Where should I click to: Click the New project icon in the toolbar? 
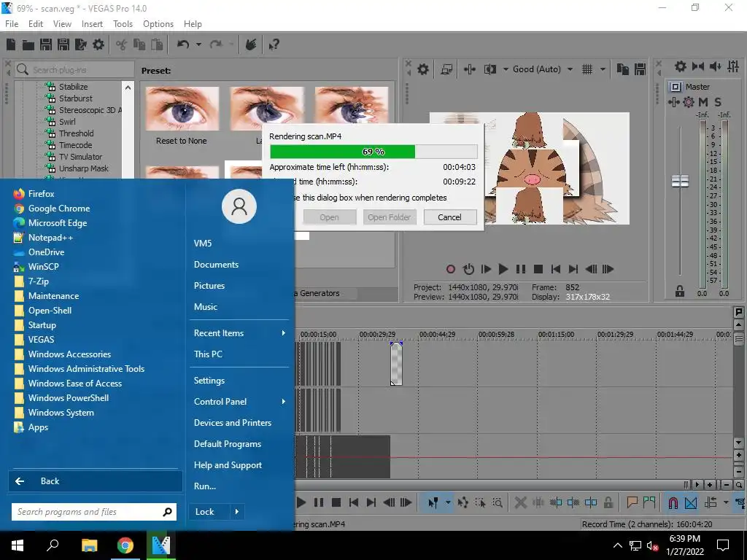coord(11,44)
